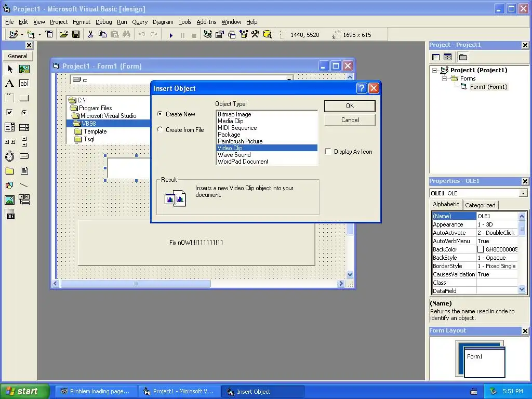Select the CheckBox control tool

(10, 112)
